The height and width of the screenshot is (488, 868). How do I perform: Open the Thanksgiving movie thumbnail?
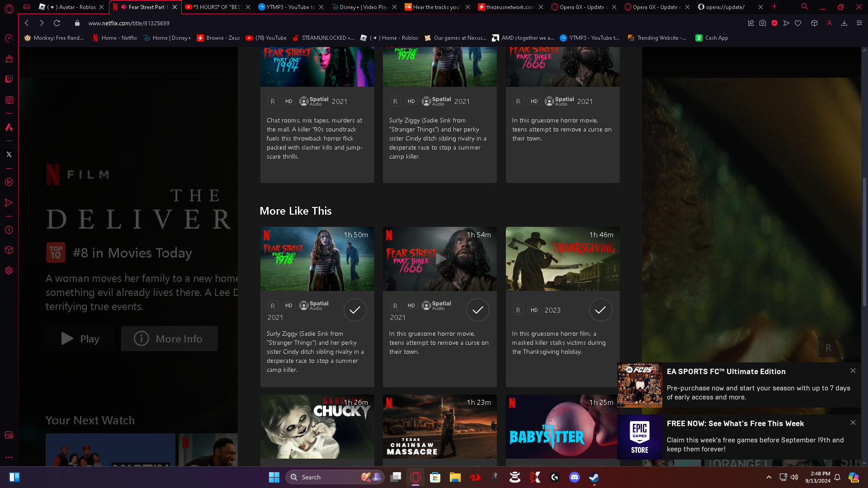562,259
